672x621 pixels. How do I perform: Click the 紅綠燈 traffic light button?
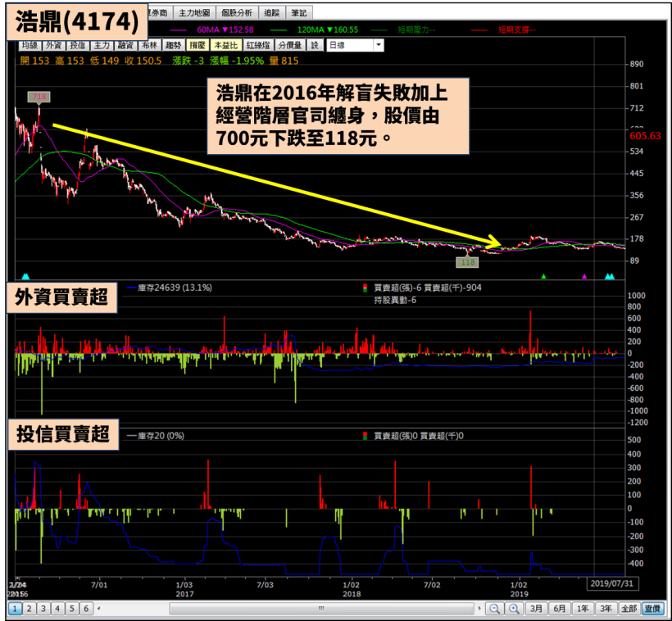258,45
